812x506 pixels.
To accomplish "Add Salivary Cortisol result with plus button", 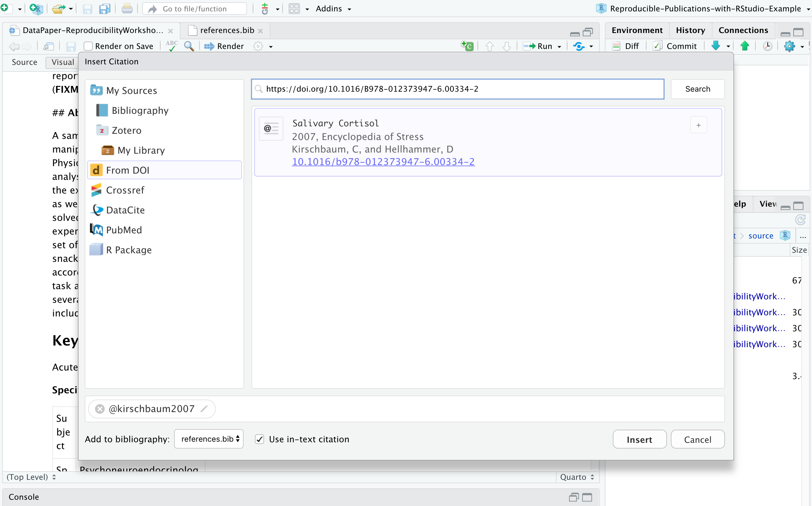I will (x=698, y=125).
